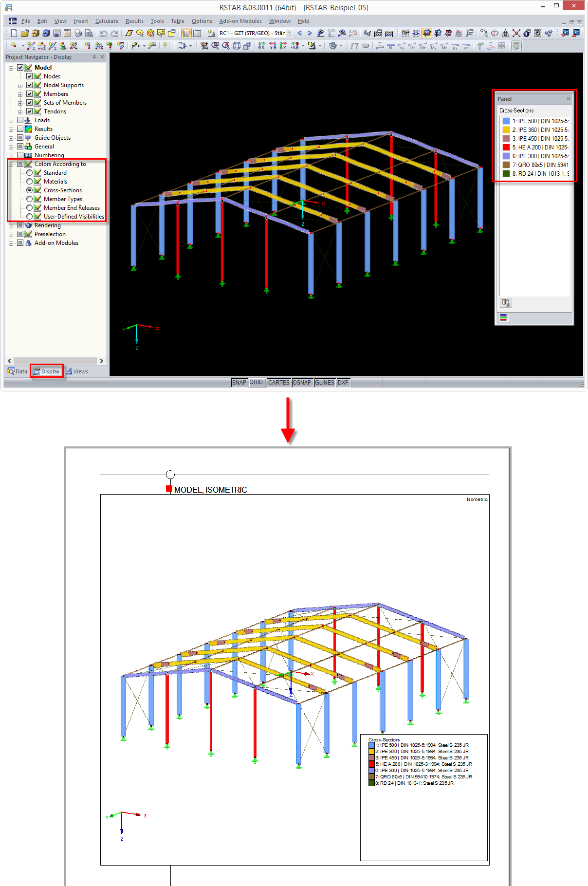The image size is (588, 886).
Task: Toggle GRID in the status bar
Action: pos(256,383)
